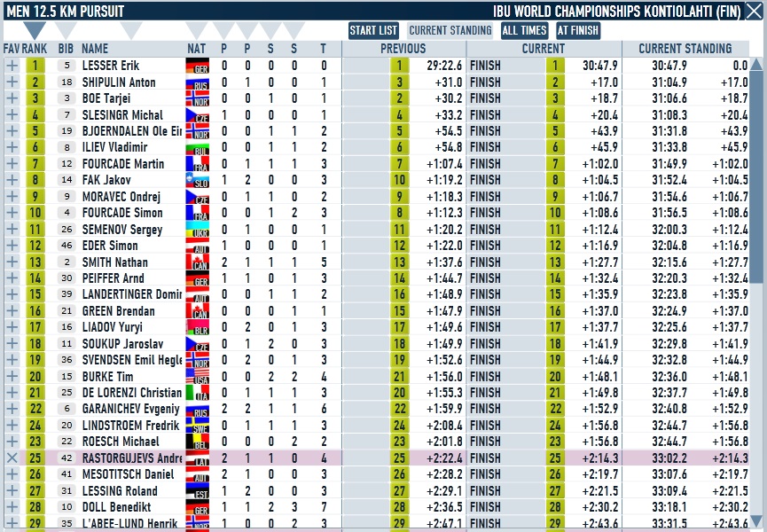The height and width of the screenshot is (532, 767).
Task: Sort triangle above second S column
Action: click(293, 30)
